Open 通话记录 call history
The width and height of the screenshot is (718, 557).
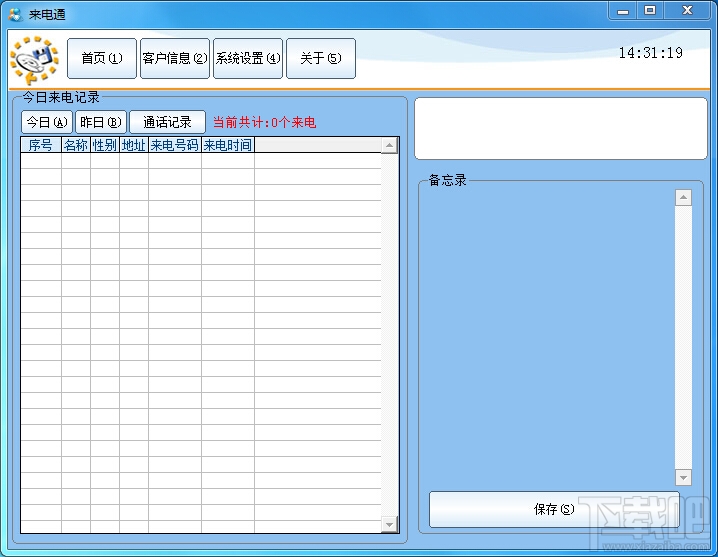168,122
